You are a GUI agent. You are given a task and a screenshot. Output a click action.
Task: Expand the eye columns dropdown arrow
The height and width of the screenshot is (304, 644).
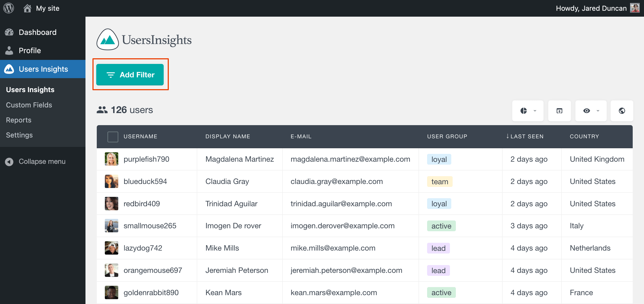click(598, 111)
